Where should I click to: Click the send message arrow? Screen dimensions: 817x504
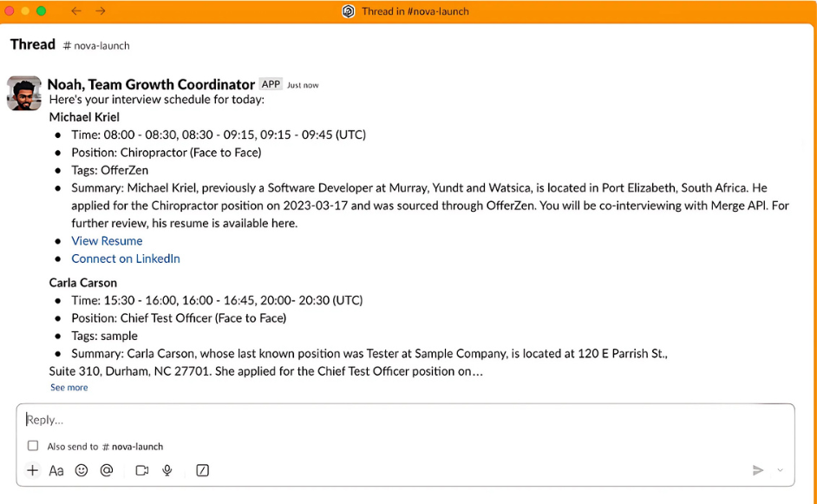[x=758, y=470]
